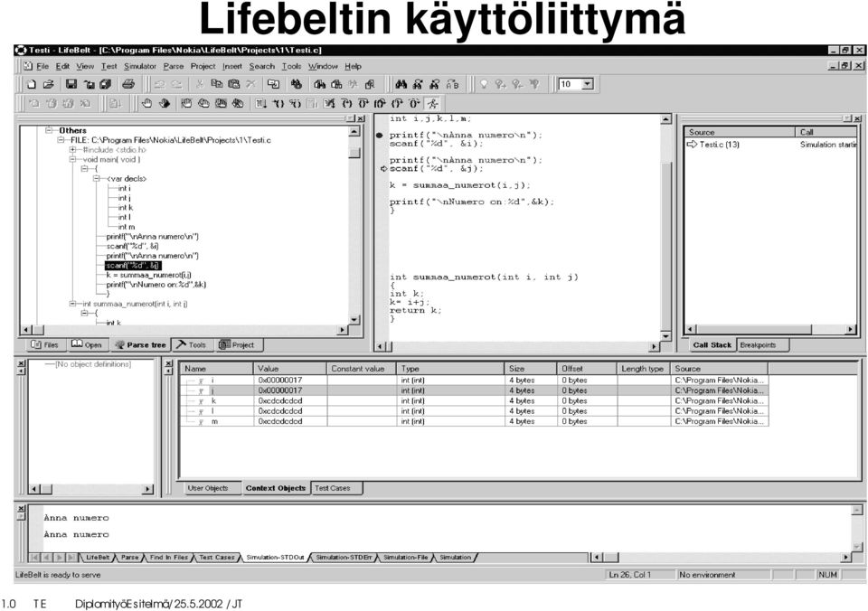This screenshot has height=611, width=868.
Task: Select the k = summaa_numerot(i,j) tree row
Action: (148, 275)
